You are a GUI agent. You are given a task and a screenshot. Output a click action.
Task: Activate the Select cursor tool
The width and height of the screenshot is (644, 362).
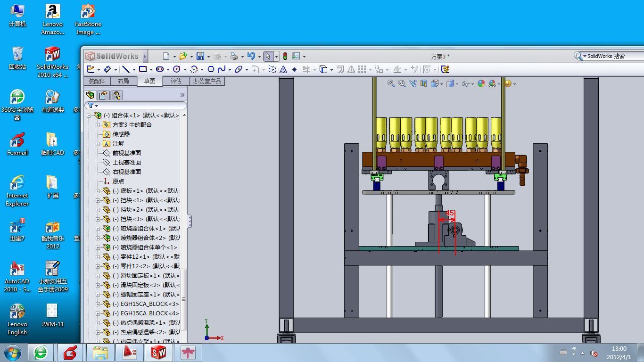coord(268,56)
